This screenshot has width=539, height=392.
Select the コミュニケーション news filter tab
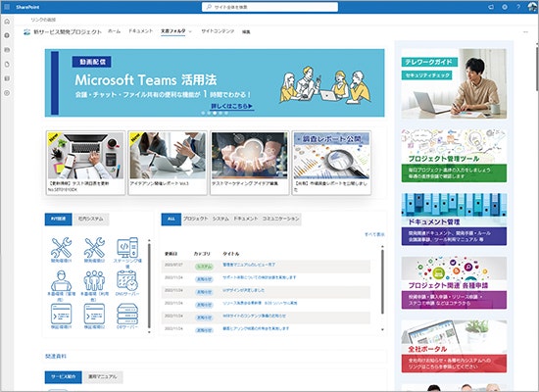(x=281, y=219)
